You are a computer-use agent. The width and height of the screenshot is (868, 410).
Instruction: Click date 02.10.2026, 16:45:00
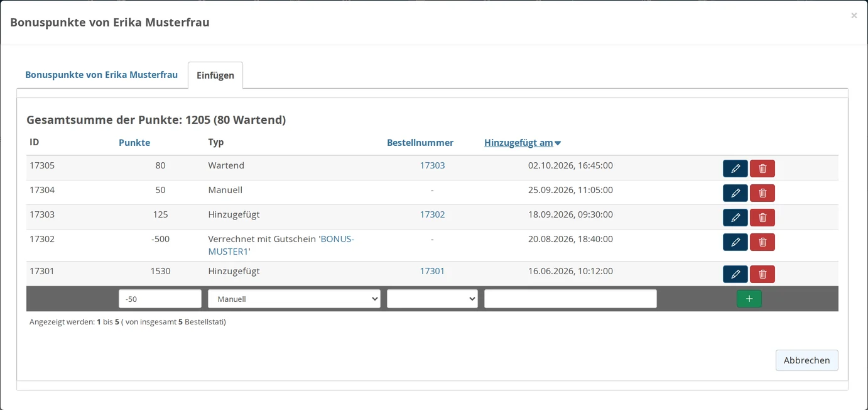[x=570, y=165]
